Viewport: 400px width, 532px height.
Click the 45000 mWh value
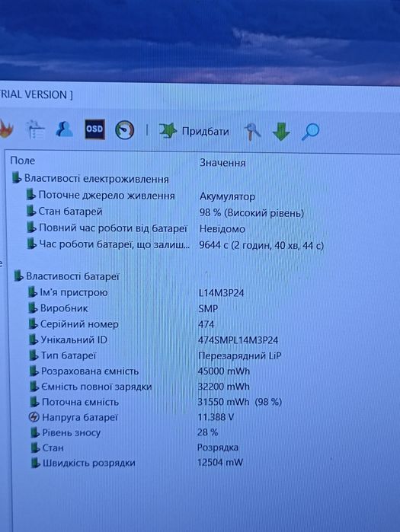pyautogui.click(x=224, y=371)
